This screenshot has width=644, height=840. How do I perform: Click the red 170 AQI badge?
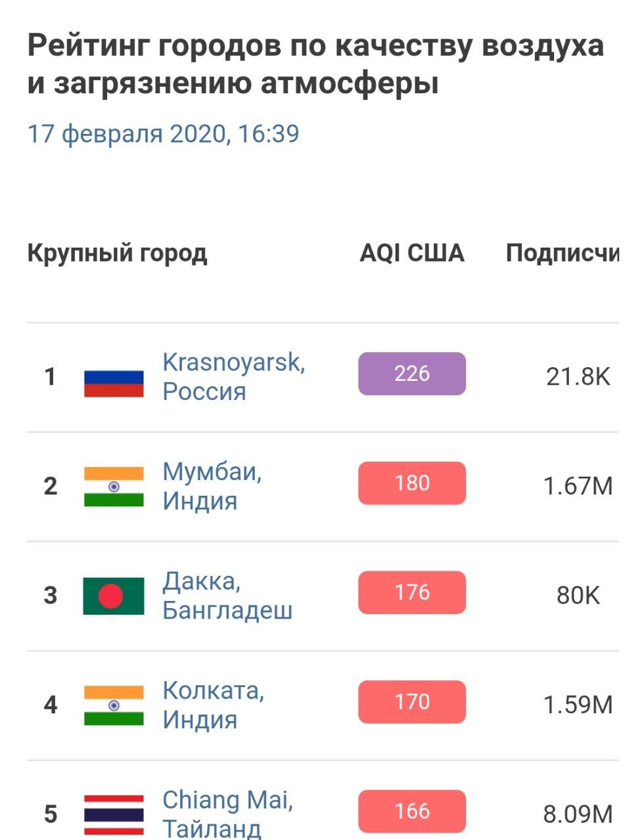[412, 702]
